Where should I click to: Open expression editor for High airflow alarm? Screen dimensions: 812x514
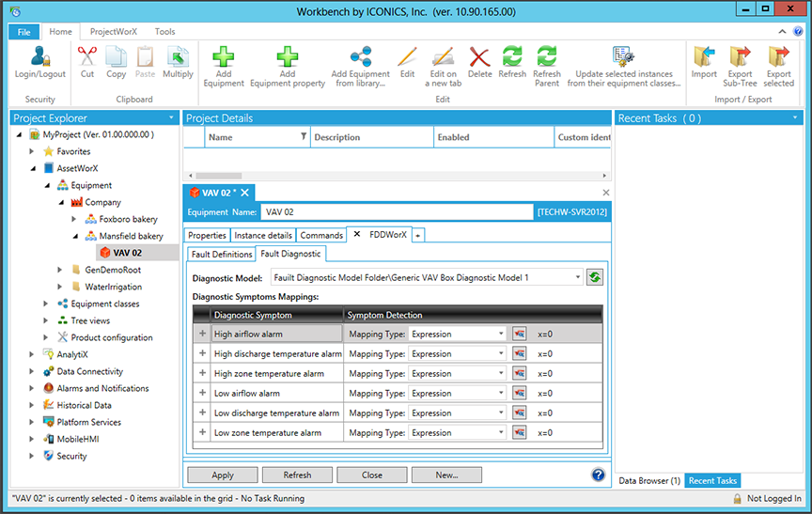coord(520,334)
